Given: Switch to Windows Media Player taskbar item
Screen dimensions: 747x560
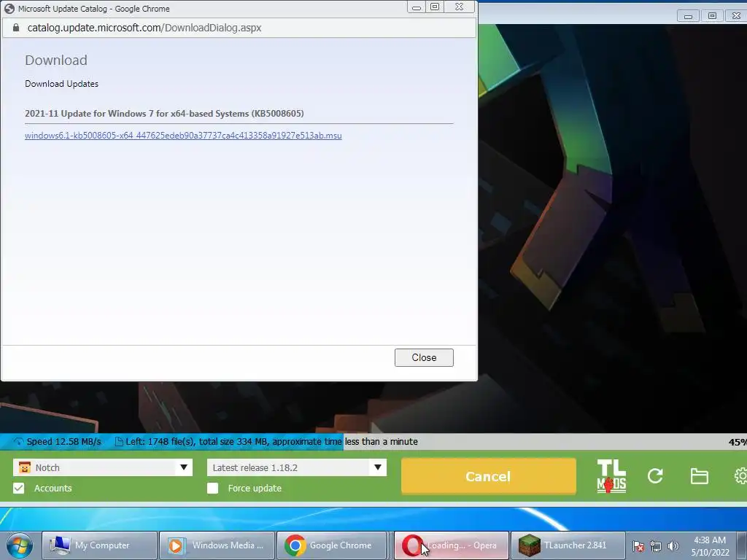Looking at the screenshot, I should [217, 545].
